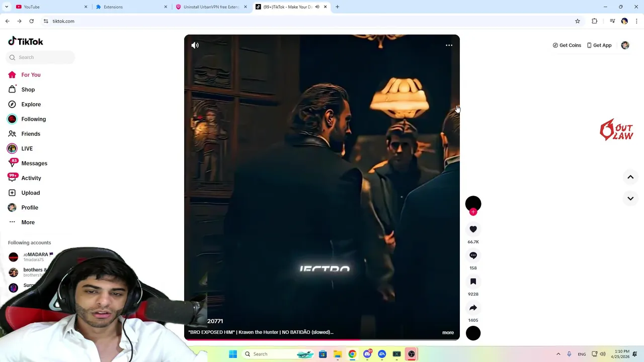Screen dimensions: 644x362
Task: Go to next video with down chevron
Action: (630, 199)
